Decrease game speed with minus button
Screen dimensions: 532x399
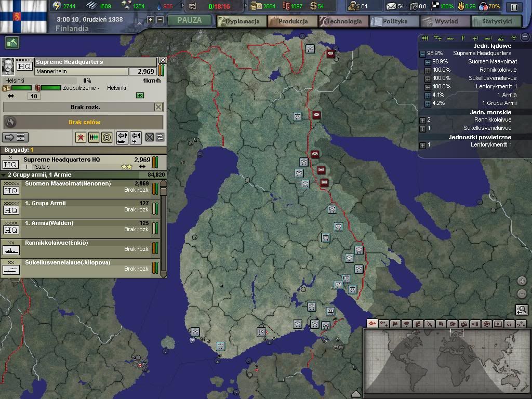(x=160, y=20)
